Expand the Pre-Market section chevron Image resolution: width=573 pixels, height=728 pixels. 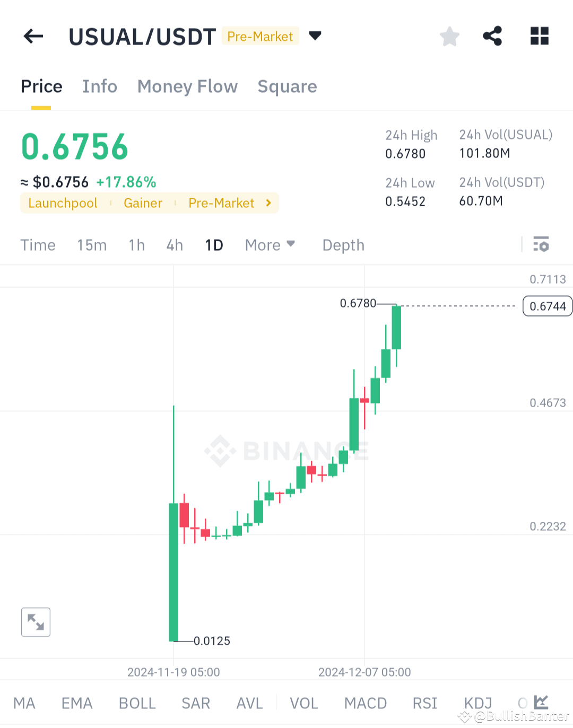[268, 203]
